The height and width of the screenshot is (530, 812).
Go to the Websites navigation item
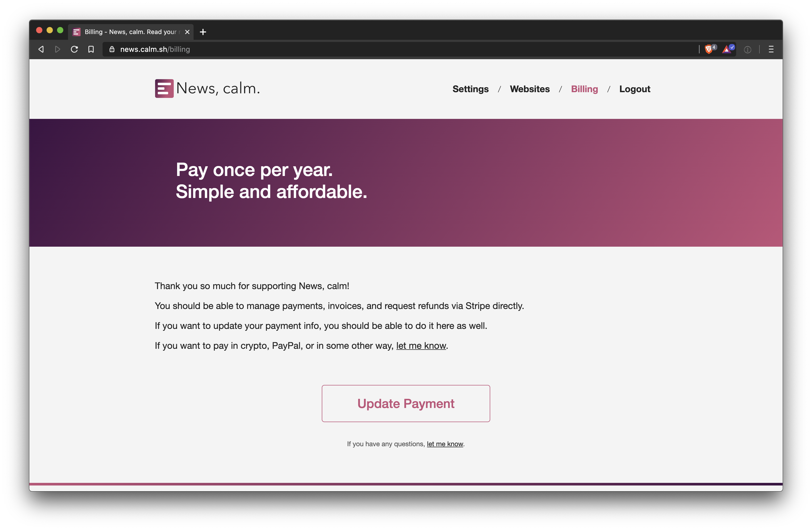[529, 89]
